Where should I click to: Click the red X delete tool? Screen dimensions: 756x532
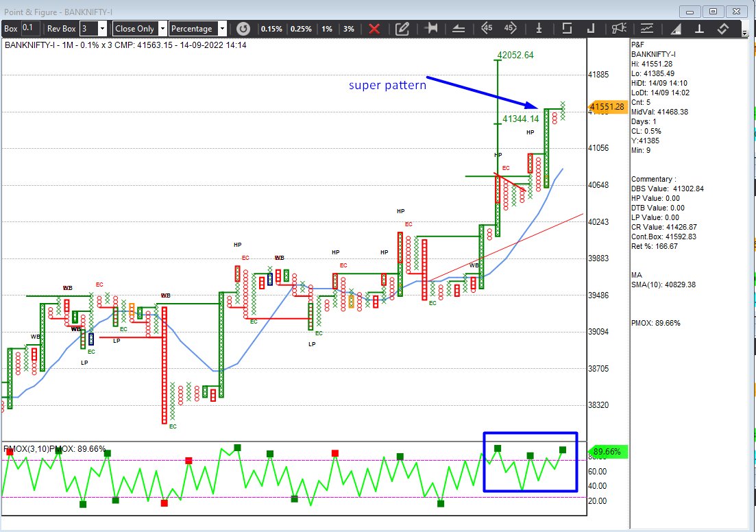[375, 29]
